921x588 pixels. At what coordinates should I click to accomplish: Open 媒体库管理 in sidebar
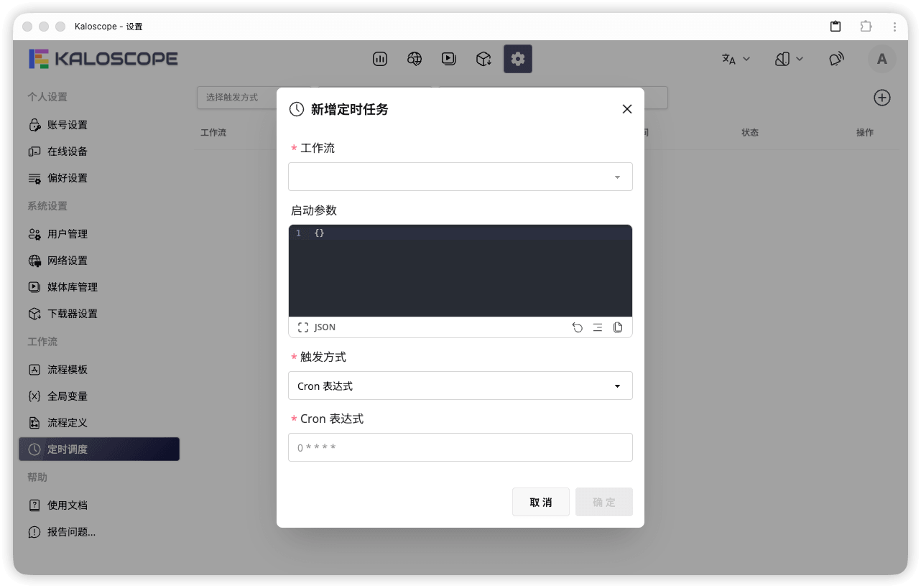click(99, 287)
